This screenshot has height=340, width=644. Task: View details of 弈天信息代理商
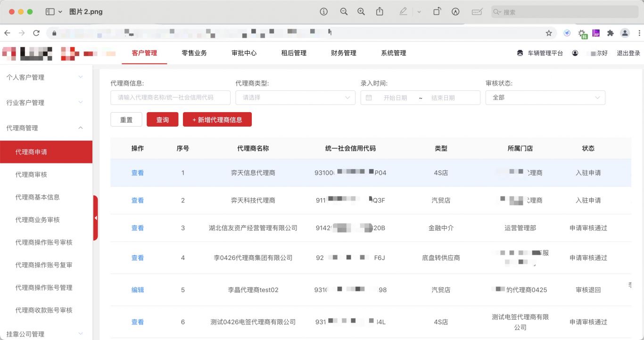(138, 173)
